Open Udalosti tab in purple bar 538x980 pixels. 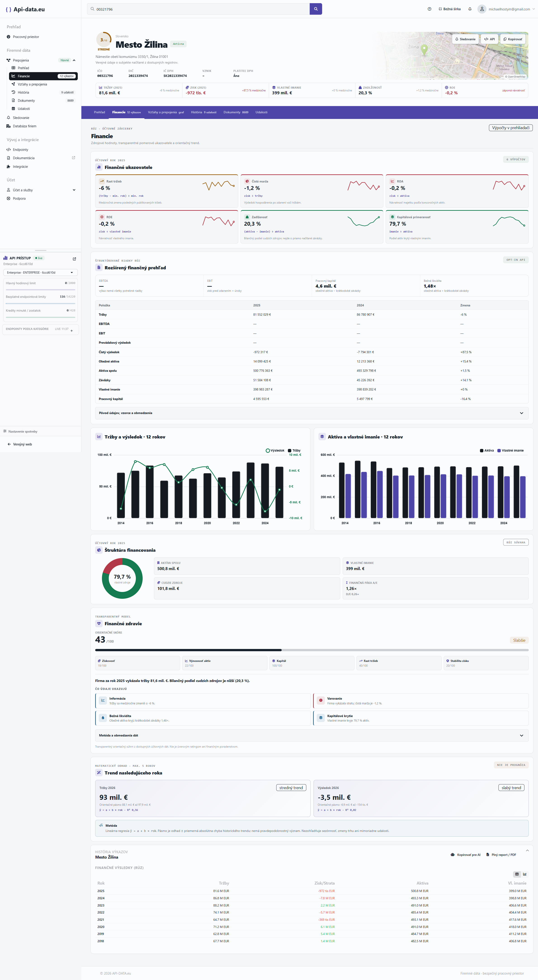[262, 112]
